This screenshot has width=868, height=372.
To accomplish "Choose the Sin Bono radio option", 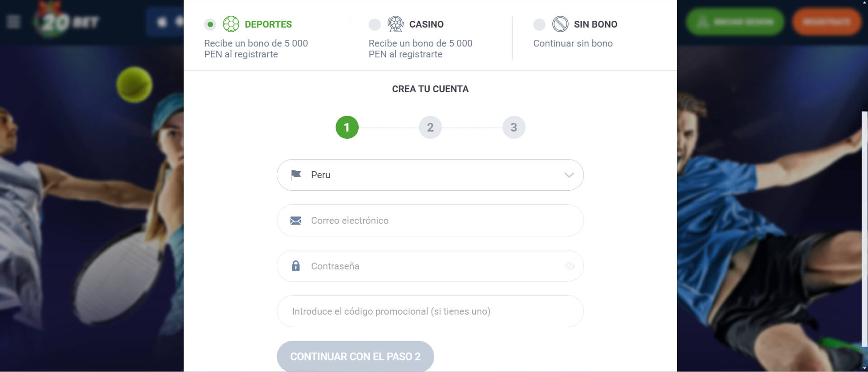I will 539,24.
